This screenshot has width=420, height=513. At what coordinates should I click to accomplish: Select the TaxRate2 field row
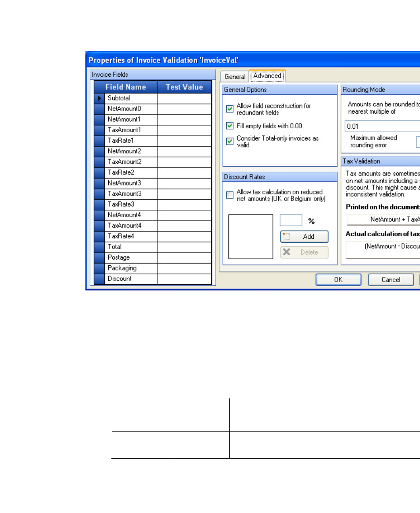(x=131, y=172)
